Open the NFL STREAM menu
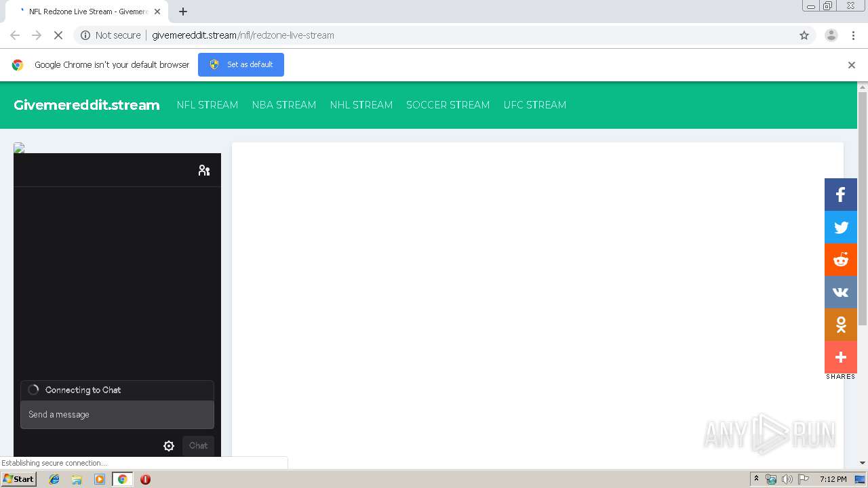 208,105
